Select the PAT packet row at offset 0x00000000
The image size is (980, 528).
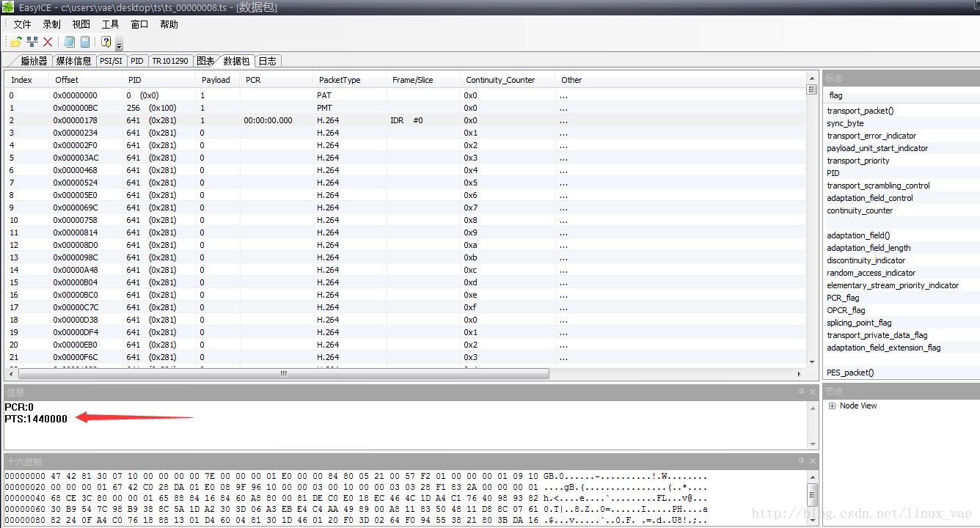[x=406, y=95]
